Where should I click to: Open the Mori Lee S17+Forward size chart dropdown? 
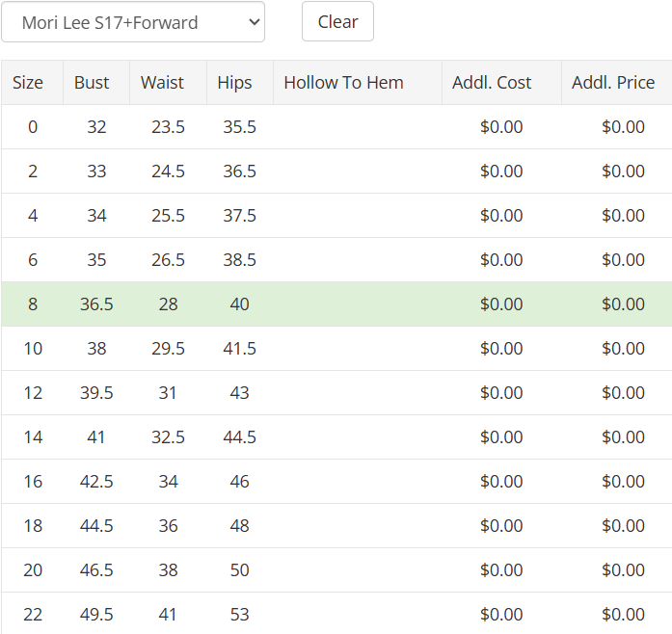coord(133,22)
